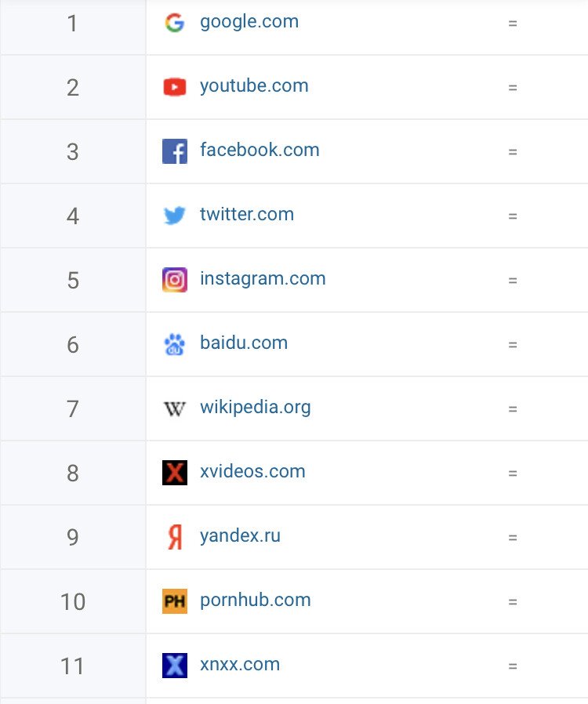Image resolution: width=588 pixels, height=704 pixels.
Task: Select rank number 7 cell
Action: tap(73, 409)
